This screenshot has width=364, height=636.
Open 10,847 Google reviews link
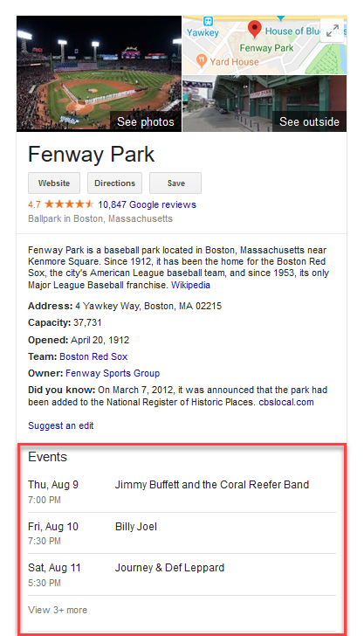(148, 204)
